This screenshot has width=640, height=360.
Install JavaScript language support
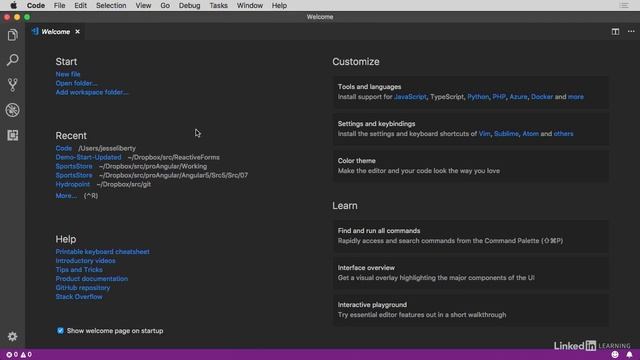point(410,97)
